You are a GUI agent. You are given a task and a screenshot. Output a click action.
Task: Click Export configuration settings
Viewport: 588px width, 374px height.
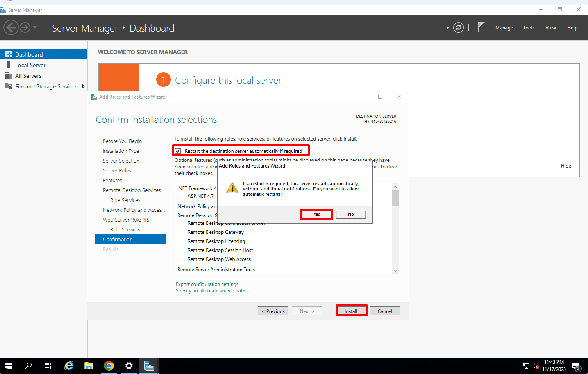click(x=207, y=284)
